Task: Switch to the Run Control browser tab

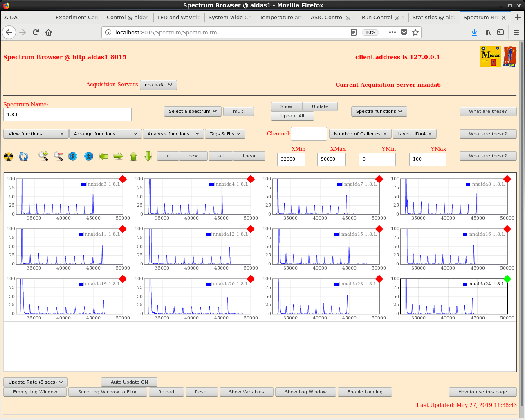Action: 383,17
